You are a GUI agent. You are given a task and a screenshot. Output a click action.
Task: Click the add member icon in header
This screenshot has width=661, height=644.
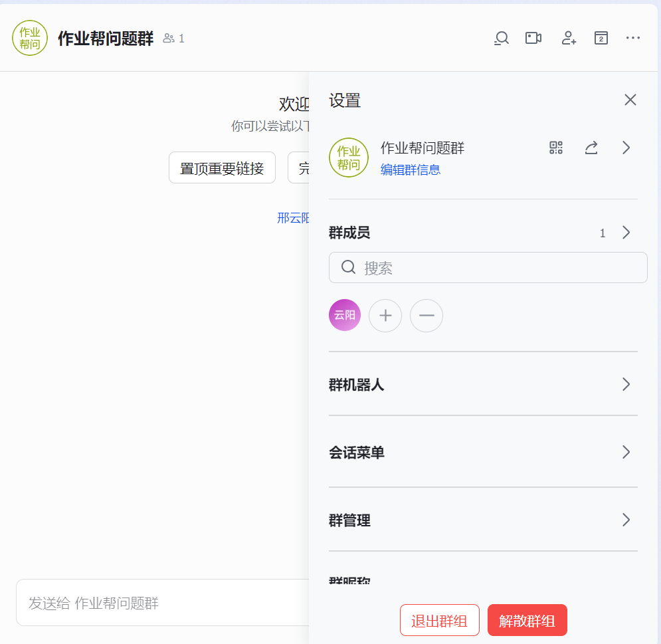click(x=569, y=38)
